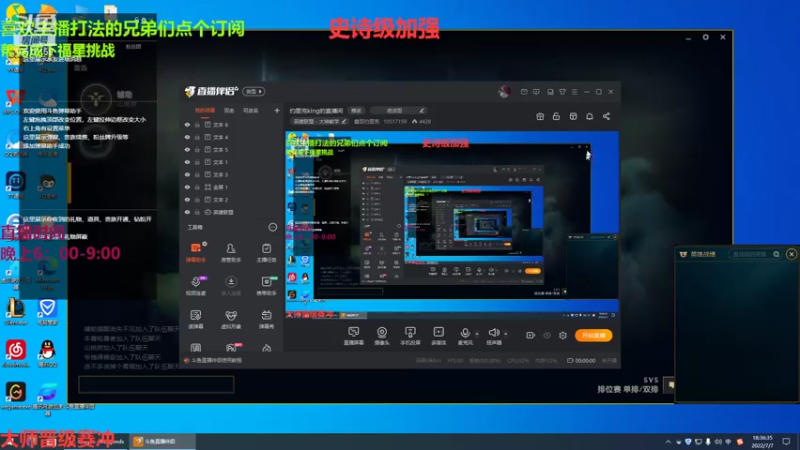Toggle the preview eye icon in bottom bar
This screenshot has height=450, width=800.
(547, 335)
